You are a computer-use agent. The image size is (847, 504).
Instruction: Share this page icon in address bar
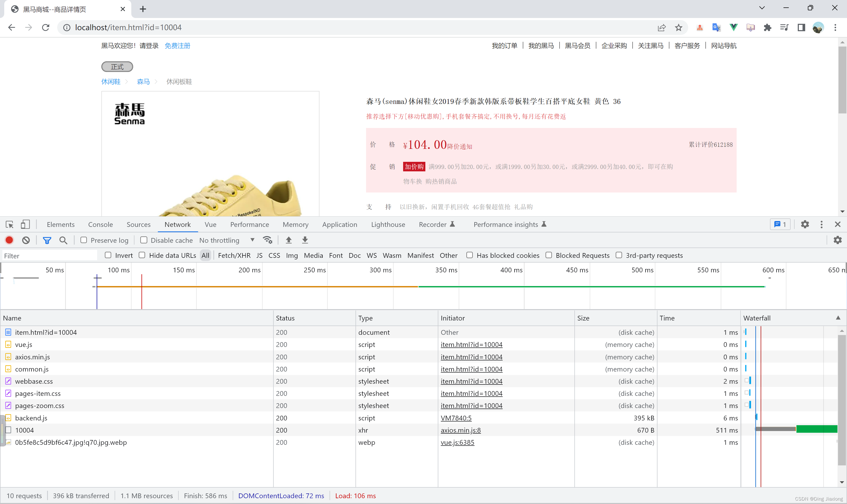(x=661, y=28)
